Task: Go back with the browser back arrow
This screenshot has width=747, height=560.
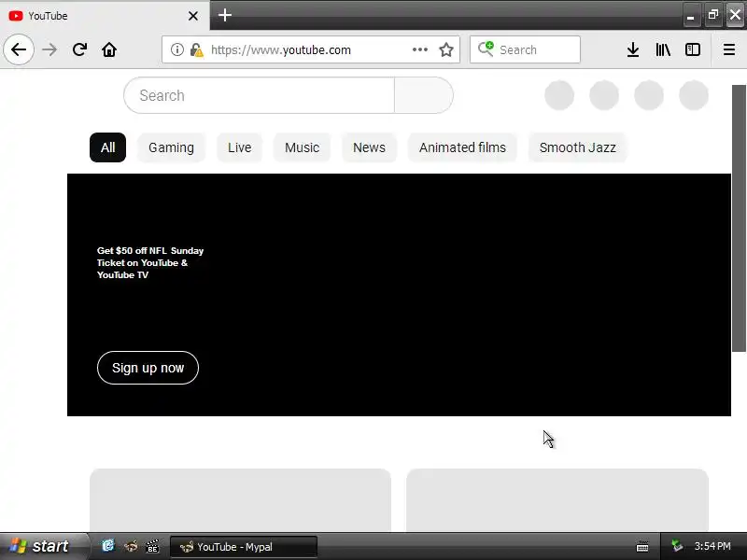Action: point(19,49)
